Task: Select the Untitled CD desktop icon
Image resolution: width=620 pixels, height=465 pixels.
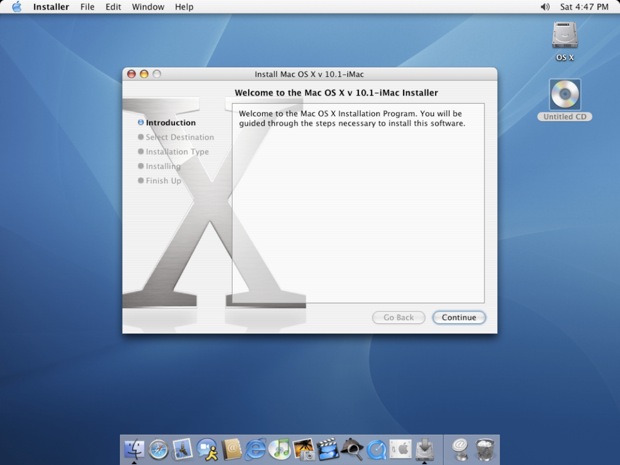Action: point(565,95)
